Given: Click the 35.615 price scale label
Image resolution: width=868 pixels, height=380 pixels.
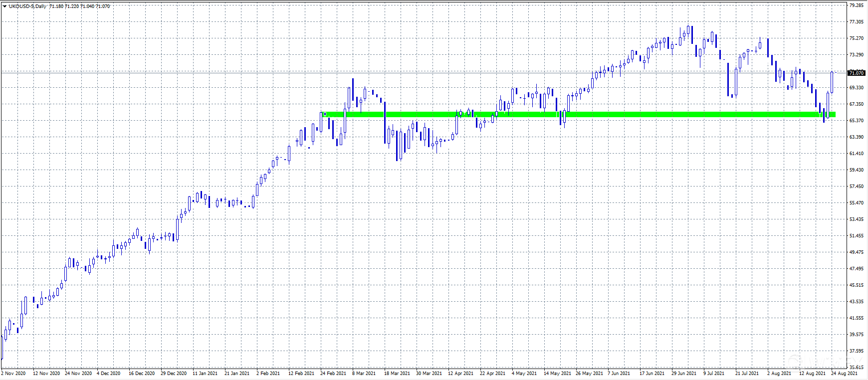Looking at the screenshot, I should tap(856, 367).
